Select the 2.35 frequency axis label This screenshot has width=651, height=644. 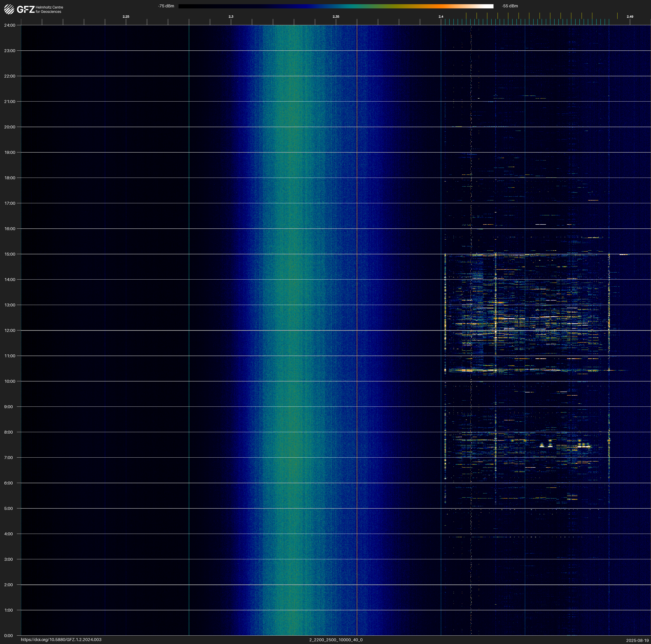click(x=336, y=17)
